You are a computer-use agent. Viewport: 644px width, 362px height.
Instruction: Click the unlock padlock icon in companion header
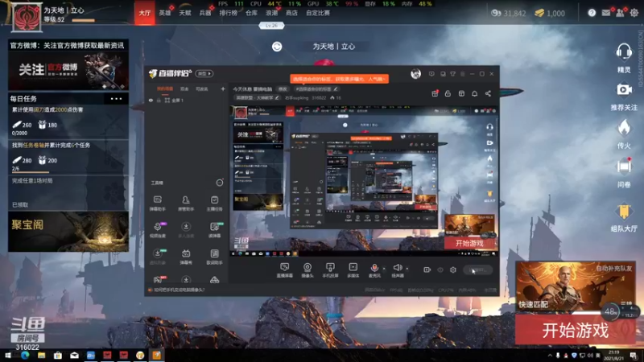tap(448, 93)
